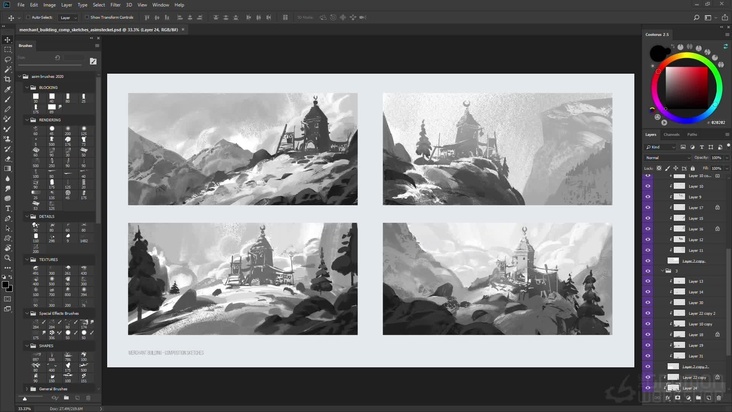732x412 pixels.
Task: Create a new adjustment layer
Action: coord(688,398)
